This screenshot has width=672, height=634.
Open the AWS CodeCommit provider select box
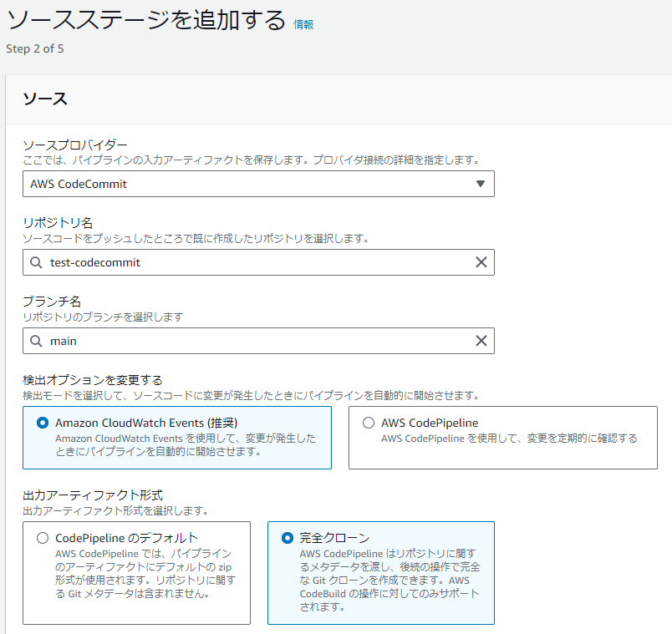point(258,184)
